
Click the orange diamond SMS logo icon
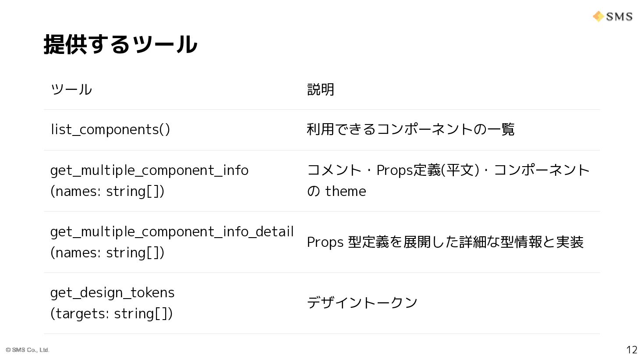(598, 17)
